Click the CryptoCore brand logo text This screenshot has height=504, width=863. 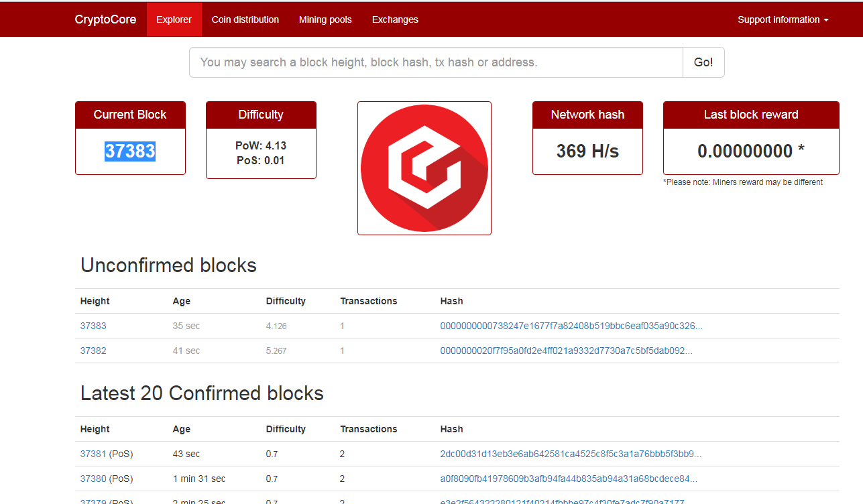[105, 19]
